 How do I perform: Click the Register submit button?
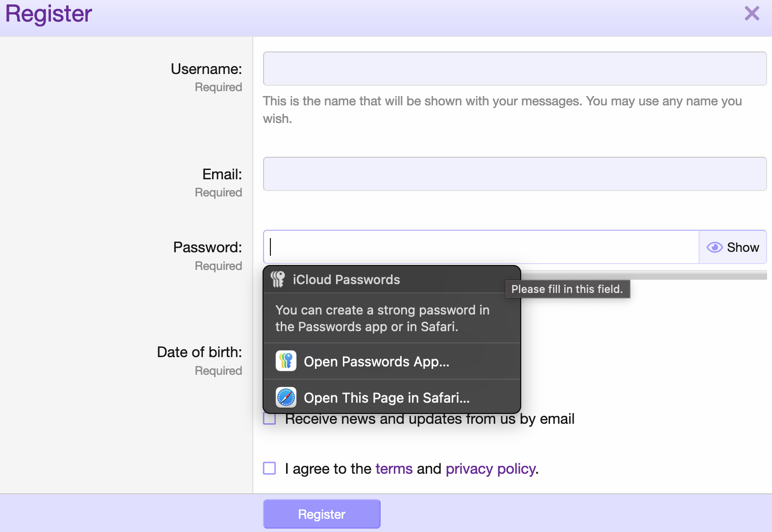click(322, 514)
